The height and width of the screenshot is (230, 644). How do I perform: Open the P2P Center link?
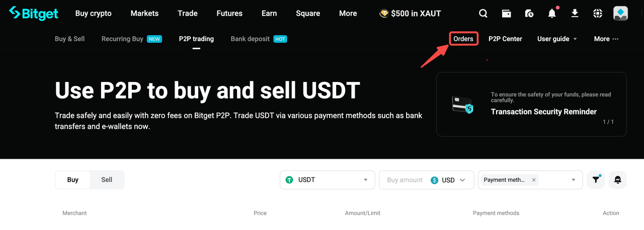505,39
